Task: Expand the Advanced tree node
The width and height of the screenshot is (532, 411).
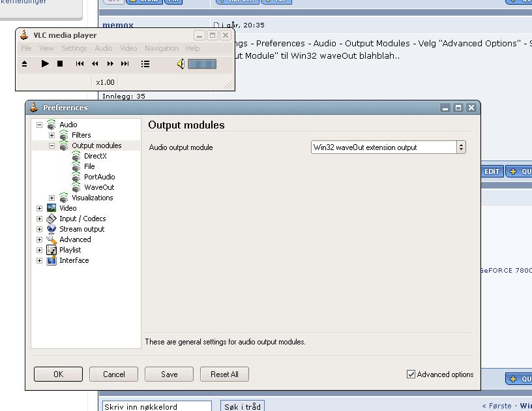Action: click(39, 239)
